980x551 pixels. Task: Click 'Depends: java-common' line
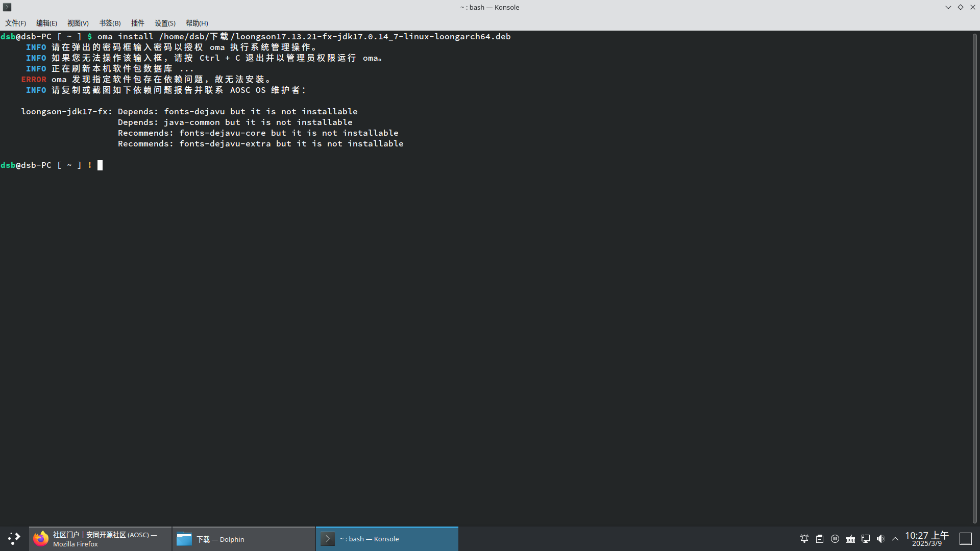pyautogui.click(x=235, y=122)
